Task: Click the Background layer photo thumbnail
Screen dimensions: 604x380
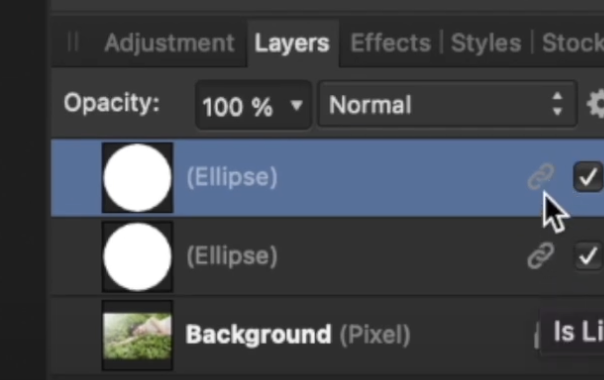Action: pyautogui.click(x=138, y=336)
